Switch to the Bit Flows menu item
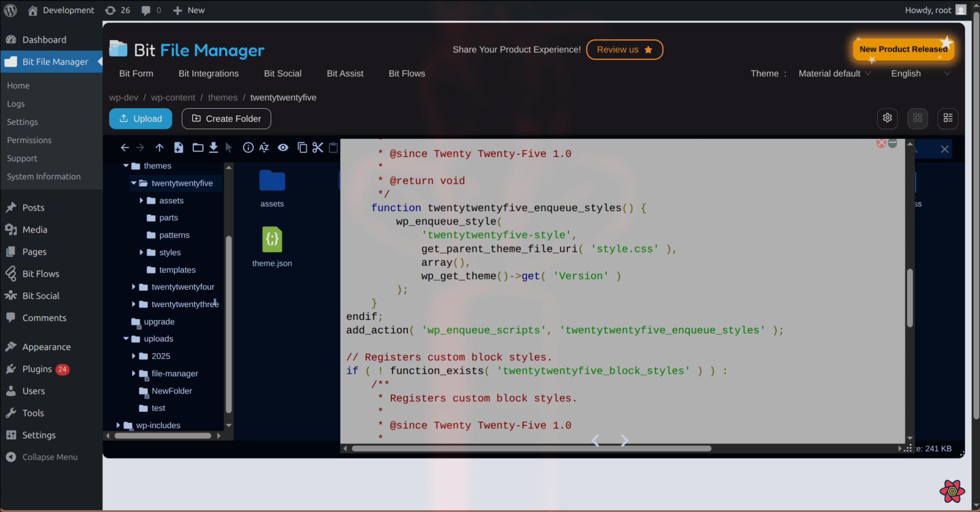This screenshot has height=512, width=980. click(407, 73)
